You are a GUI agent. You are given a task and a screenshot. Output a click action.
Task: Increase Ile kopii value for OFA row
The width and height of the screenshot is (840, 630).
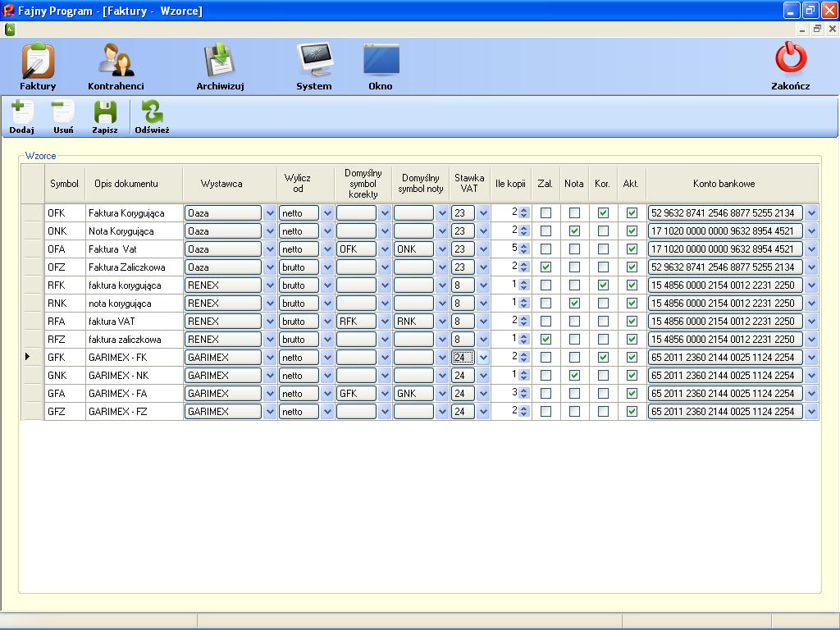[523, 246]
